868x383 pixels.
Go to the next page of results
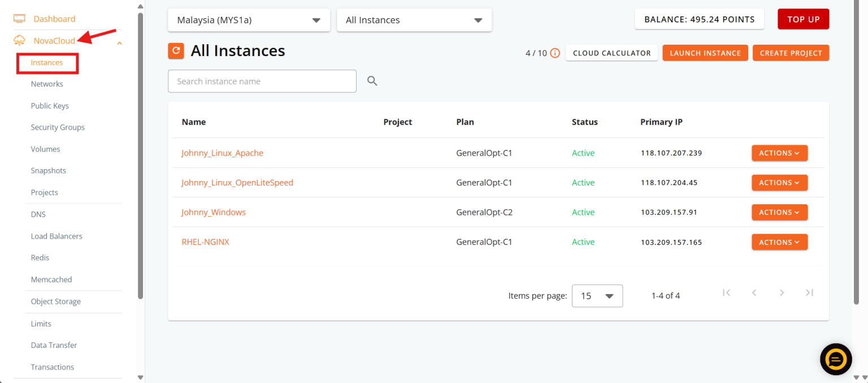pos(782,292)
